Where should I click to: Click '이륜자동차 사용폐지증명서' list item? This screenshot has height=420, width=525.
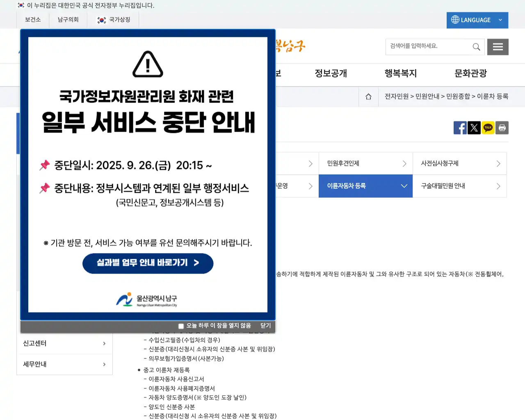182,388
